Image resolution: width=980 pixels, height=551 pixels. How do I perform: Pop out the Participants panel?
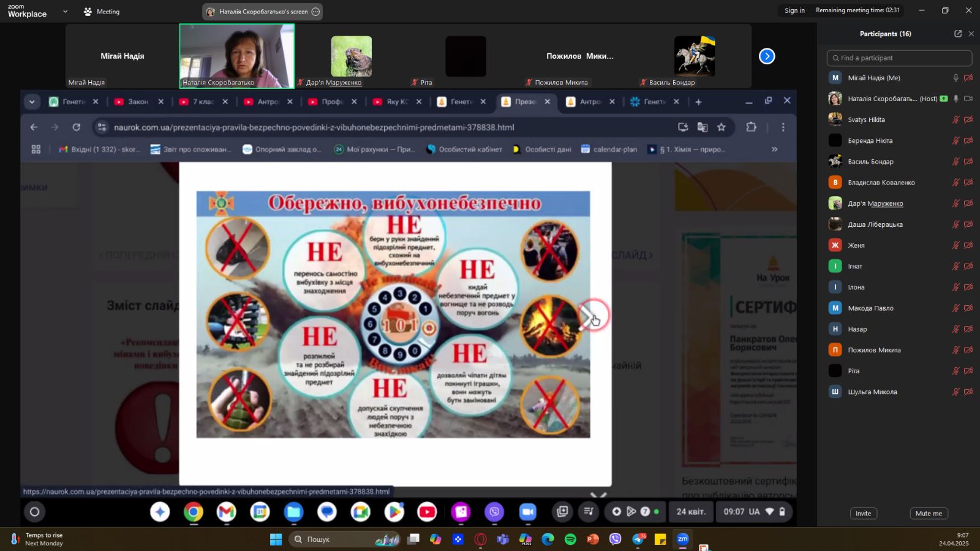point(958,34)
